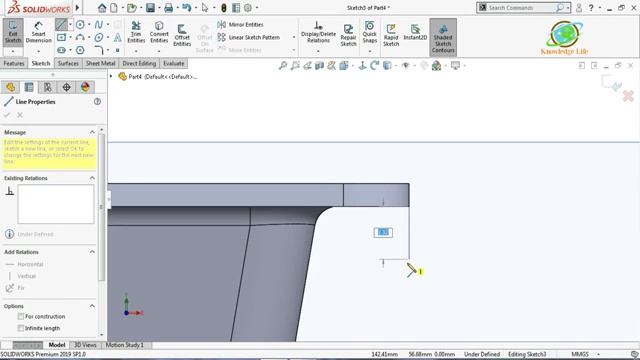Screen dimensions: 640x360
Task: Click the Convert Entities tool
Action: point(159,32)
